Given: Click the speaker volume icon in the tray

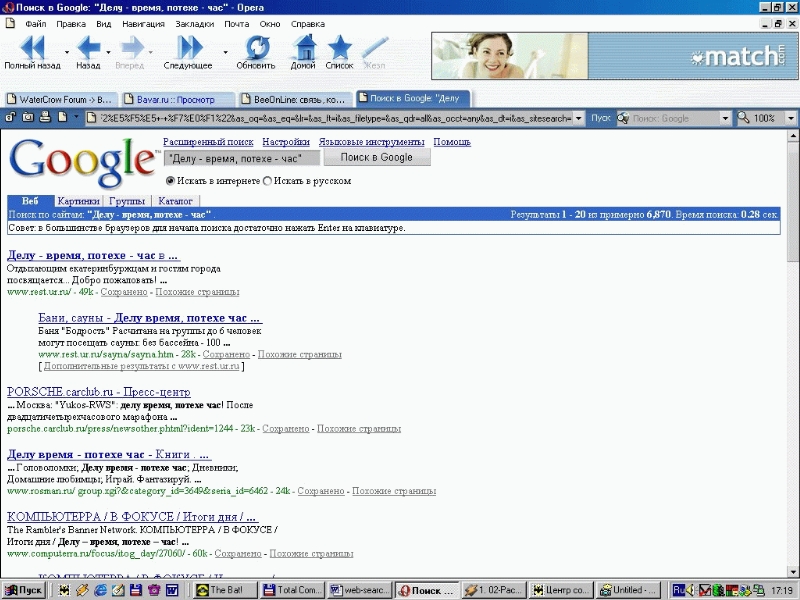Looking at the screenshot, I should (691, 590).
